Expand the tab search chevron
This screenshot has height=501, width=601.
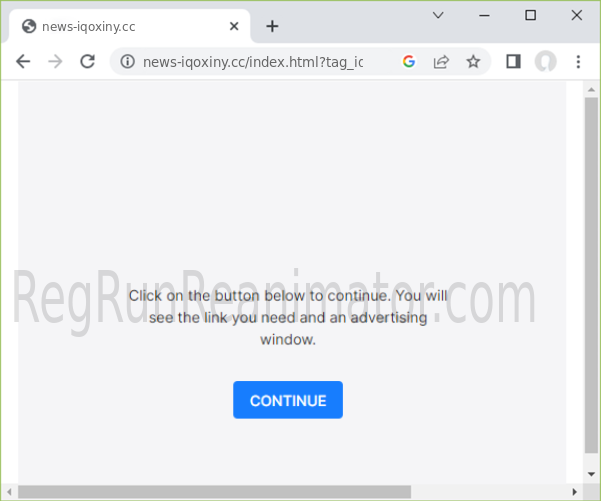point(438,15)
